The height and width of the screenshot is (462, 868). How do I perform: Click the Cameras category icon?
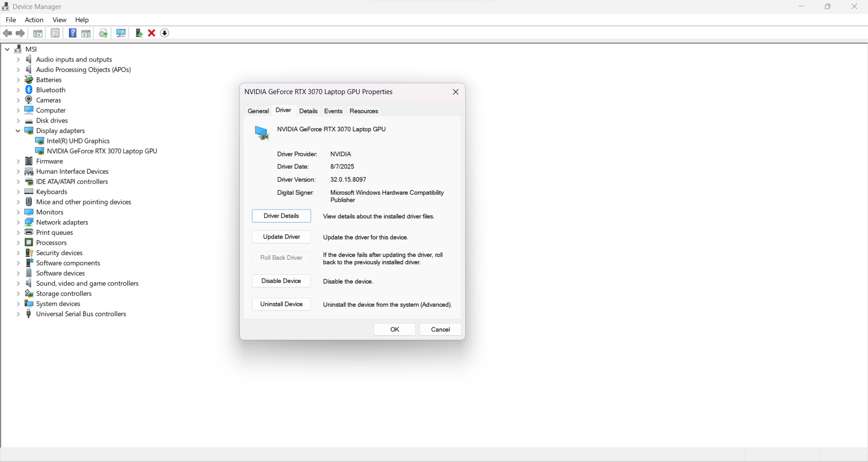(29, 100)
